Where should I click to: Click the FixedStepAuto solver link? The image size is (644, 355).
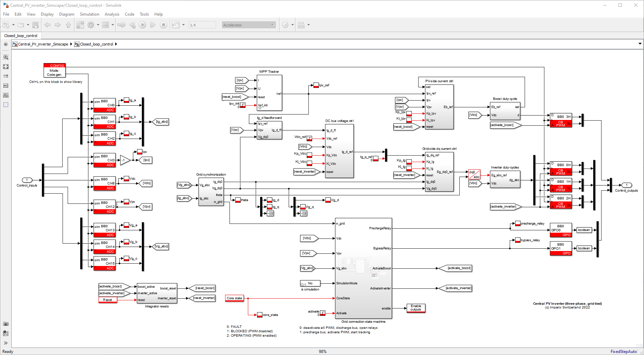point(623,352)
